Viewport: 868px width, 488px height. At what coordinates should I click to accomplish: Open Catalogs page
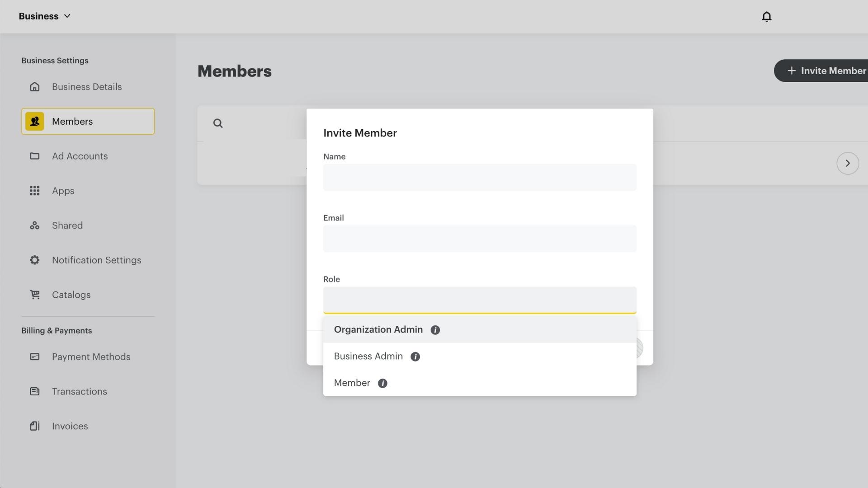88,295
